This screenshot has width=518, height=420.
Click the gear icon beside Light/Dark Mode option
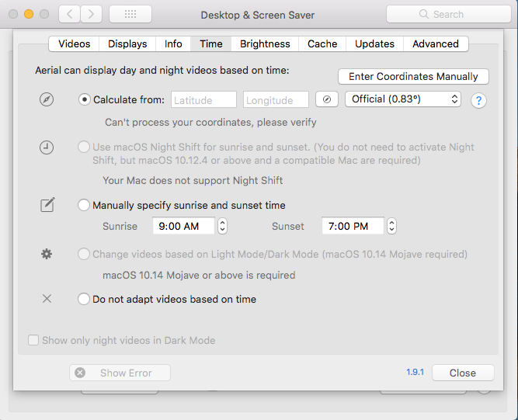point(47,254)
